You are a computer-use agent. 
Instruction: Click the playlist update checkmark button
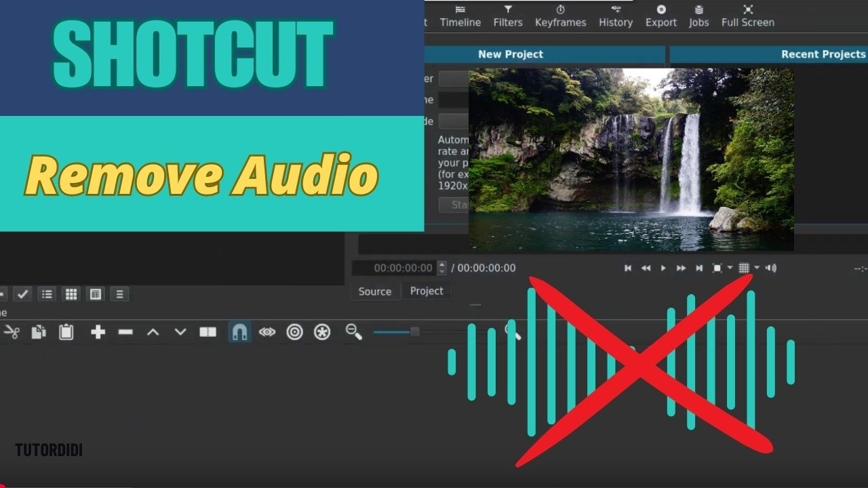22,294
